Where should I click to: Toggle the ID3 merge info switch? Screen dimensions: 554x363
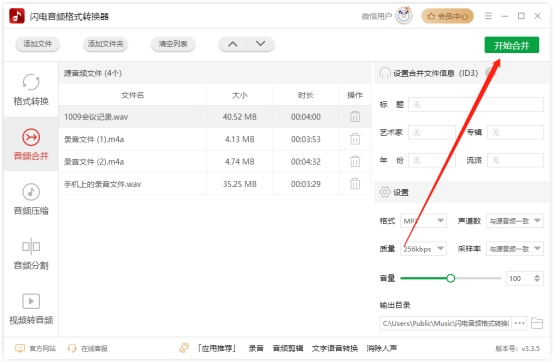491,73
